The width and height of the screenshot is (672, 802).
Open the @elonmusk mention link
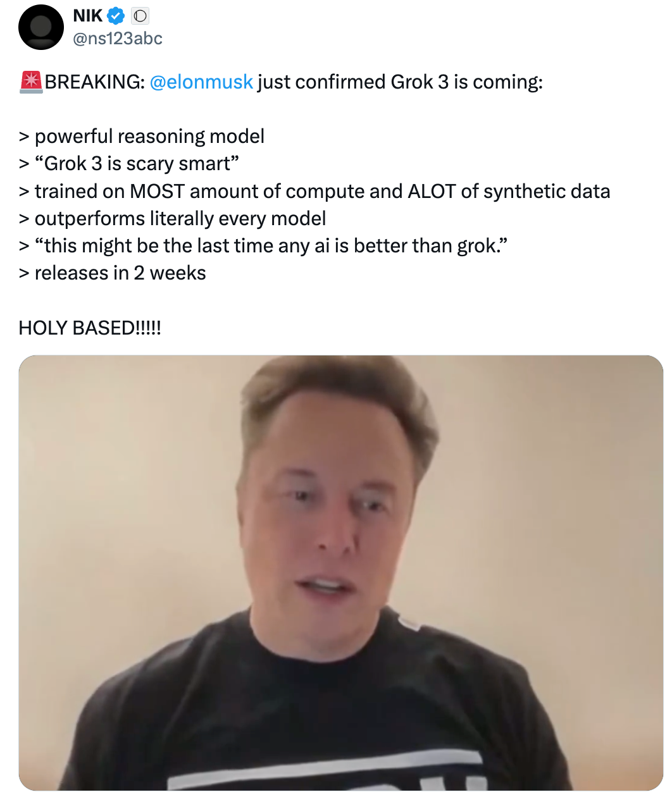coord(201,82)
